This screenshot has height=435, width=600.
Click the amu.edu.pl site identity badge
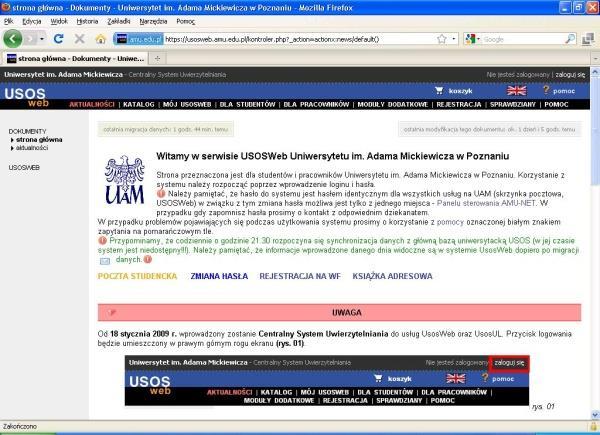tap(139, 39)
